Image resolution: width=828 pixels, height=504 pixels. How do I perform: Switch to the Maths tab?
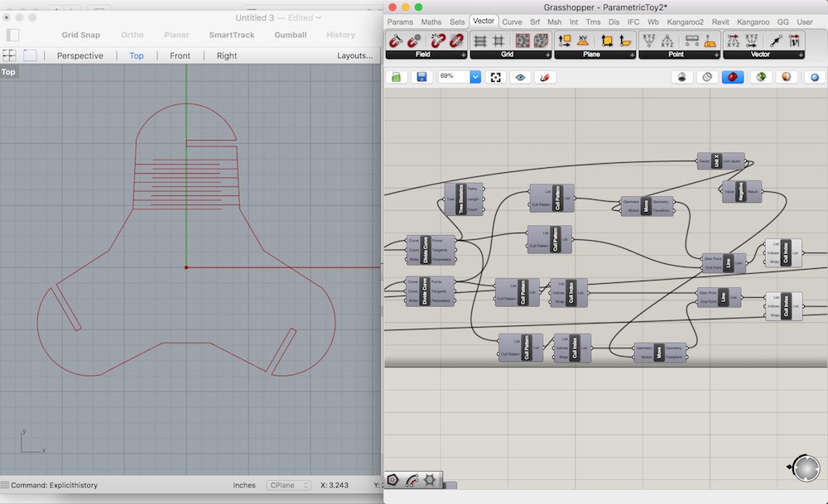point(431,22)
